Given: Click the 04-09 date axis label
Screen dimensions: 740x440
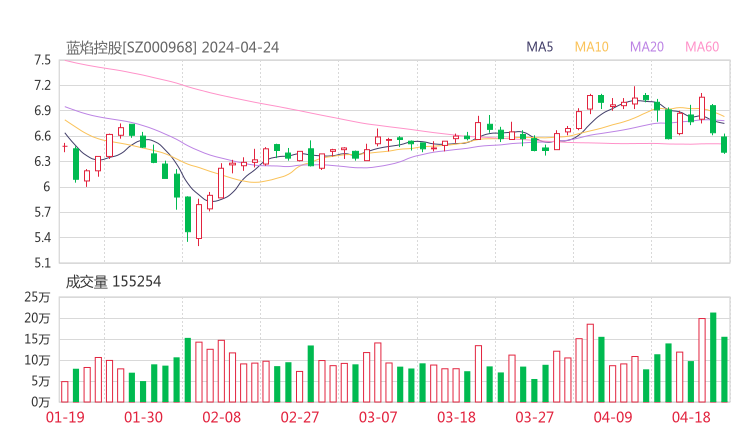Looking at the screenshot, I should click(613, 417).
